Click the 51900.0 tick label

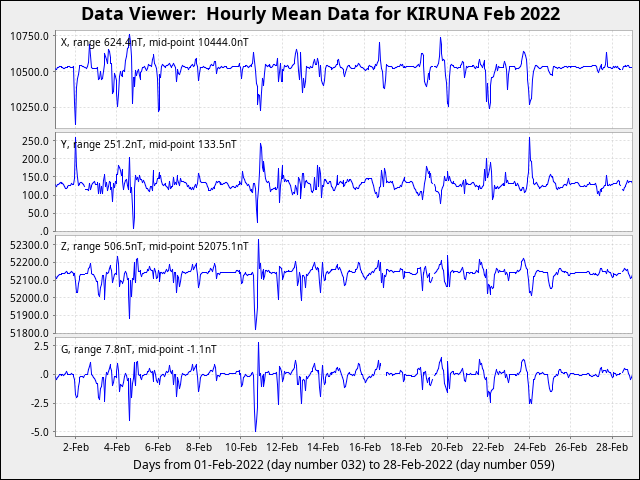point(29,316)
